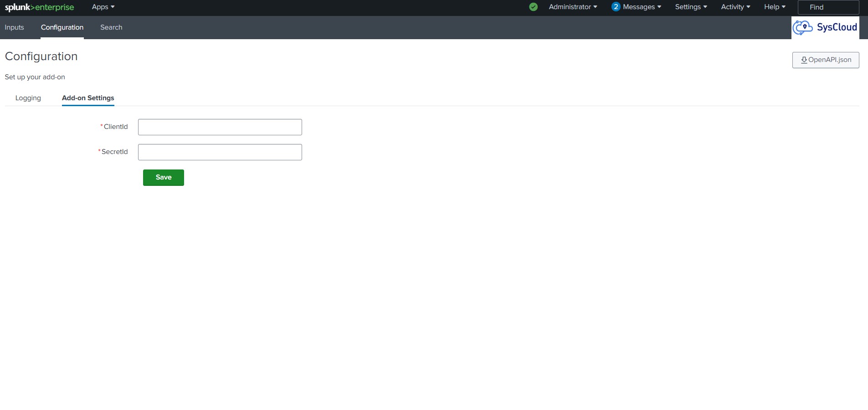The height and width of the screenshot is (410, 868).
Task: Click the 'Set up your add-on' text
Action: click(35, 77)
